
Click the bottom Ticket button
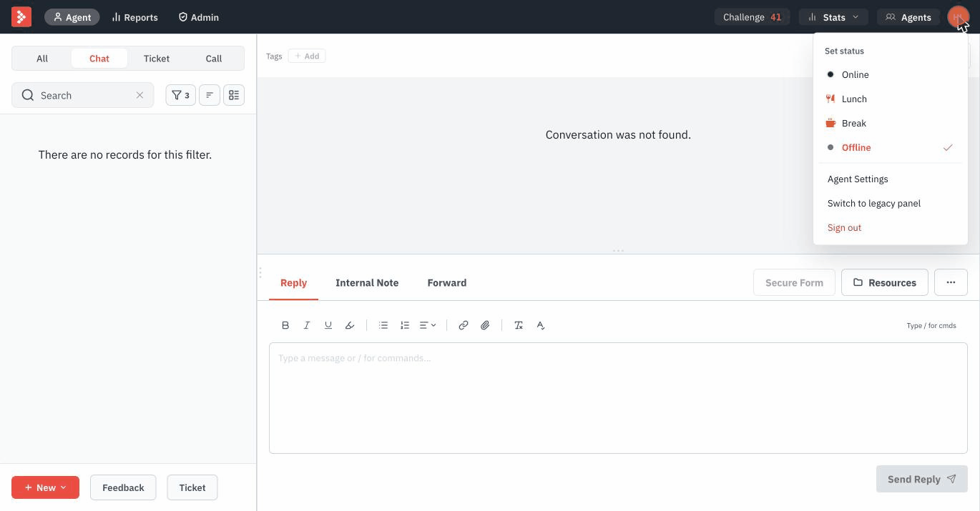tap(192, 487)
